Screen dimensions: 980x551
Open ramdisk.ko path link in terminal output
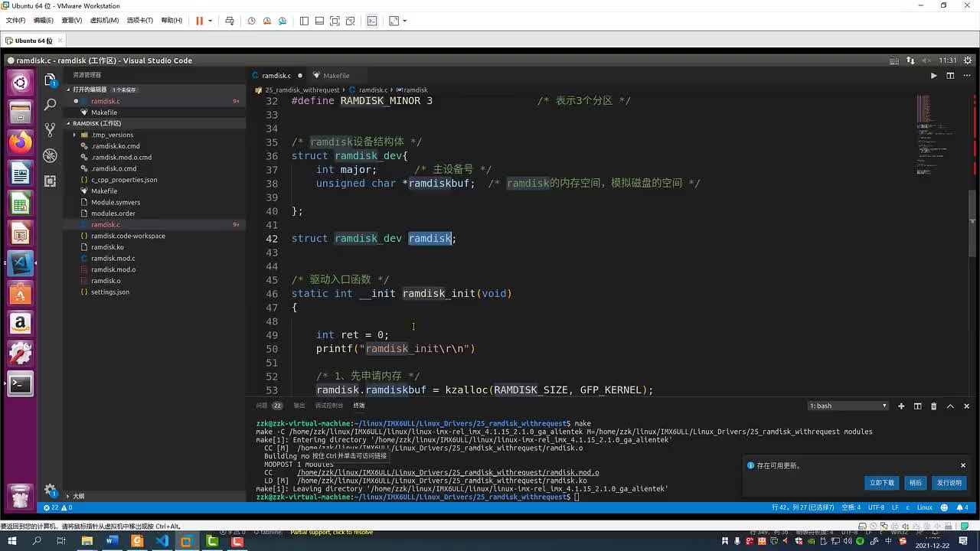tap(442, 481)
